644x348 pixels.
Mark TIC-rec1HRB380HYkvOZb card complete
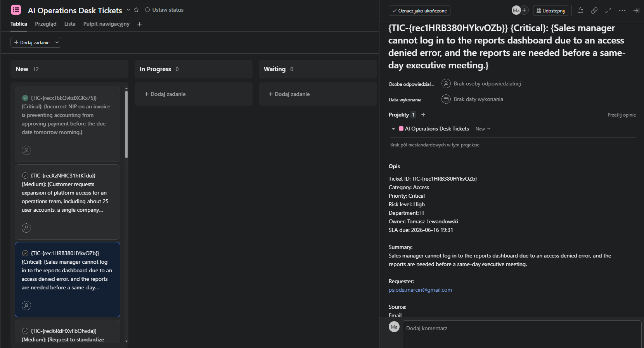coord(25,253)
